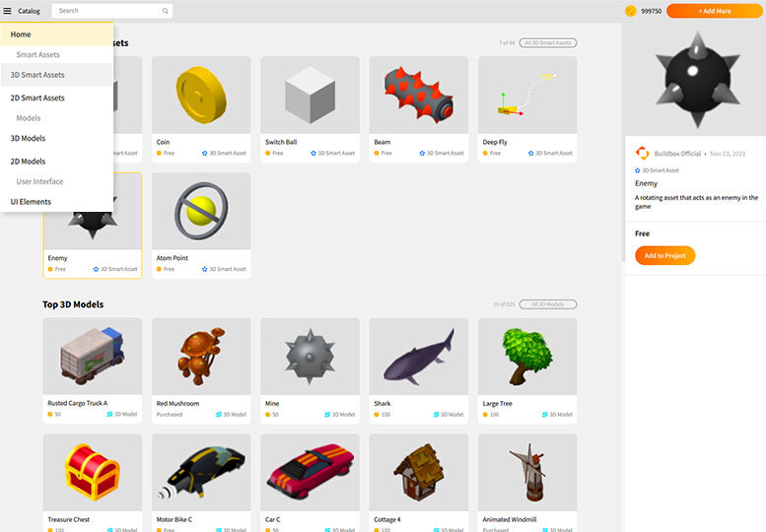766x532 pixels.
Task: Select 3D Smart Assets menu entry
Action: coord(56,75)
